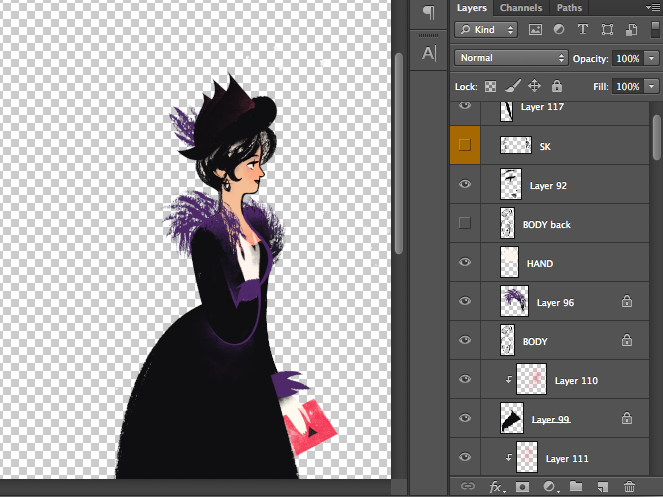Click Layer 96 purple feather thumbnail

(x=514, y=301)
